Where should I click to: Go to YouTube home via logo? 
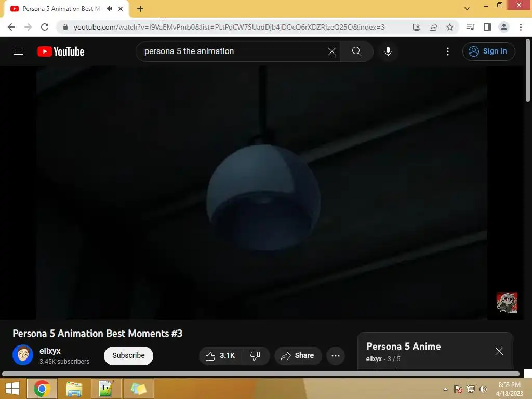click(x=61, y=51)
